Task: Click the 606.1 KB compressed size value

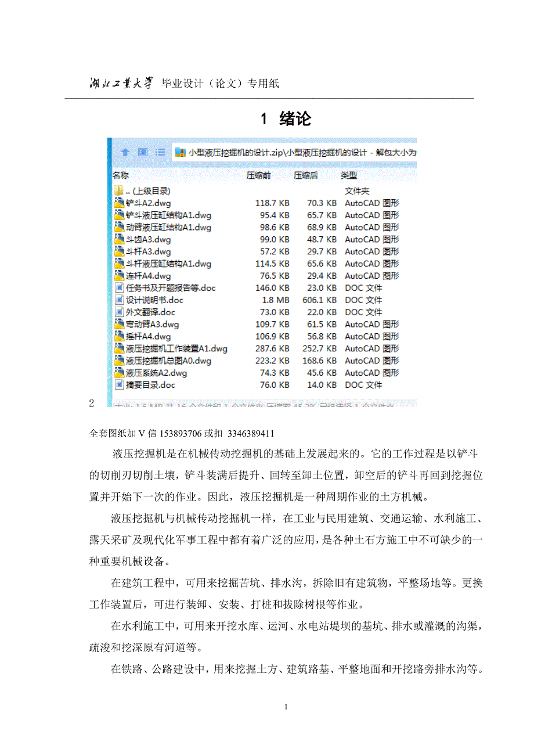Action: click(x=320, y=300)
